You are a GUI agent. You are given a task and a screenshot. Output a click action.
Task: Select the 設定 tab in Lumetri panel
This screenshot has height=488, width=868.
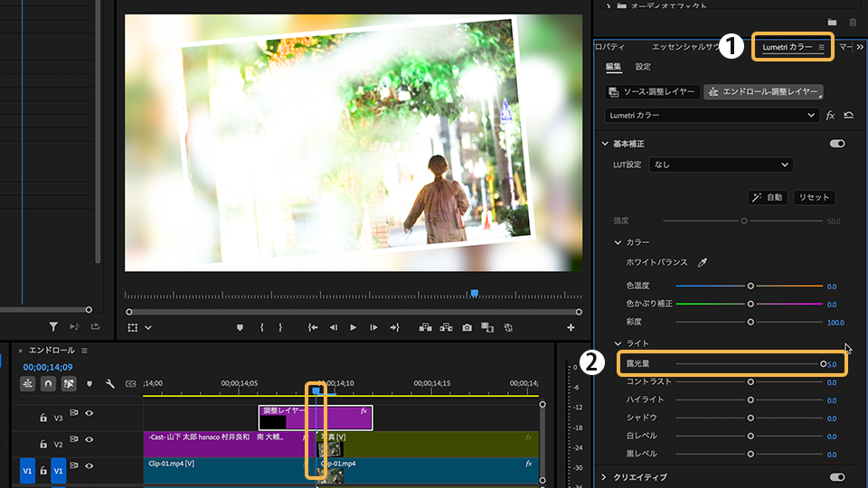(x=643, y=67)
